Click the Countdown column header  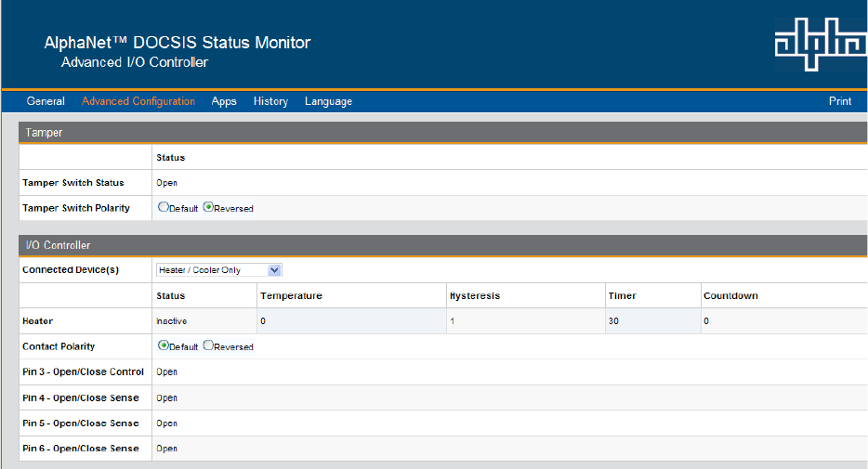730,296
